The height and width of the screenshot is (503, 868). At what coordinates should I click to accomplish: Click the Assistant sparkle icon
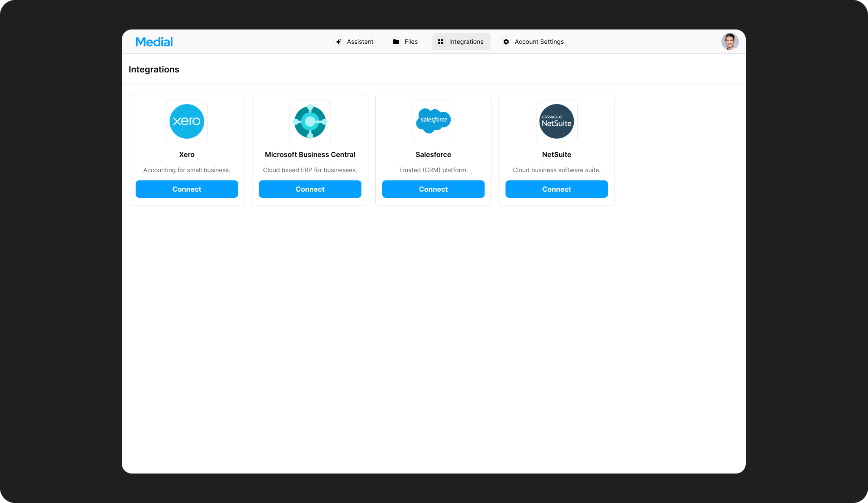click(x=338, y=42)
